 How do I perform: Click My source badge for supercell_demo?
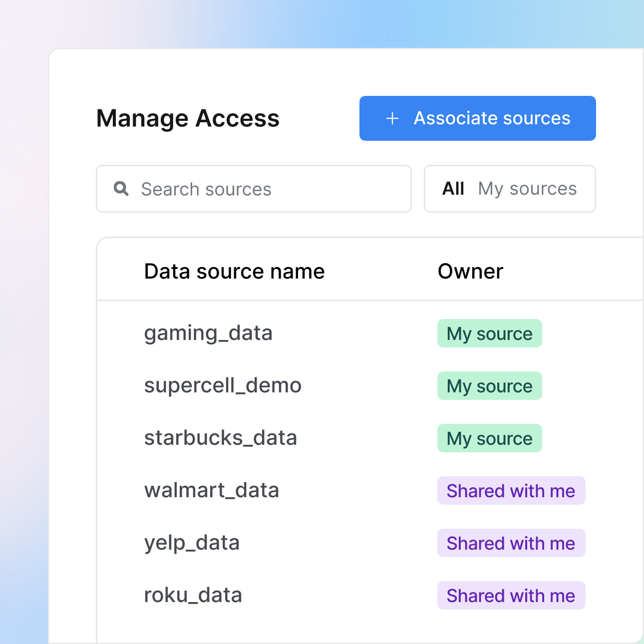pyautogui.click(x=489, y=386)
